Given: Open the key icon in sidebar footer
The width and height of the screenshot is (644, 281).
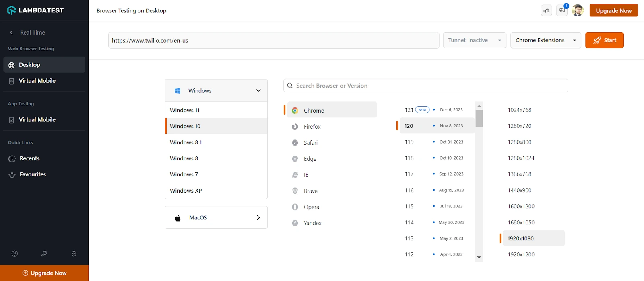Looking at the screenshot, I should 44,254.
